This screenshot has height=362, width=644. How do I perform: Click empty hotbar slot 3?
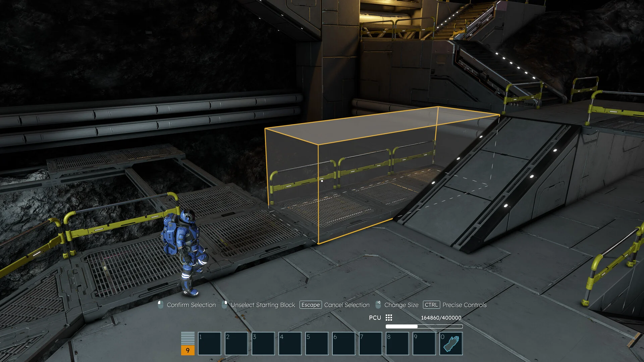click(264, 344)
